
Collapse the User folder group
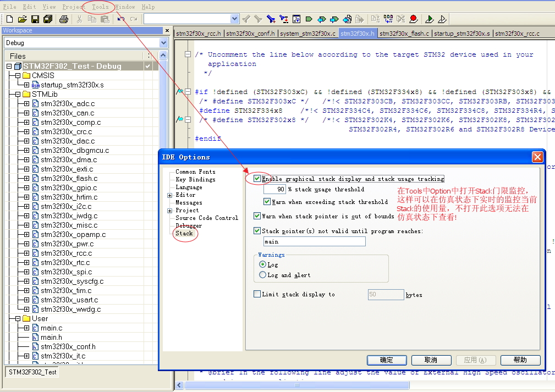click(x=18, y=318)
